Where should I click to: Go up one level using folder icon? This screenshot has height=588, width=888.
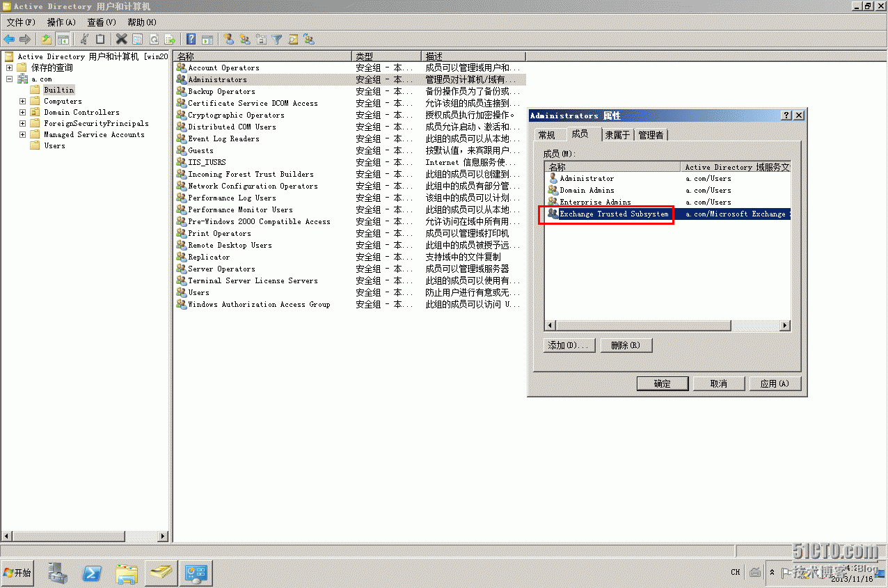click(x=47, y=40)
